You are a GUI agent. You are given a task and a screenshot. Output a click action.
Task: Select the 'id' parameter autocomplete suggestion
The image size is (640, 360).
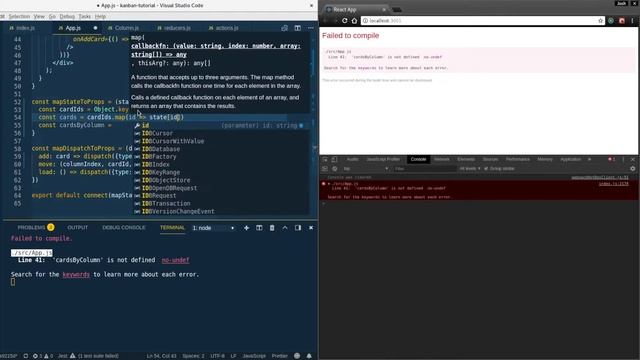[221, 125]
